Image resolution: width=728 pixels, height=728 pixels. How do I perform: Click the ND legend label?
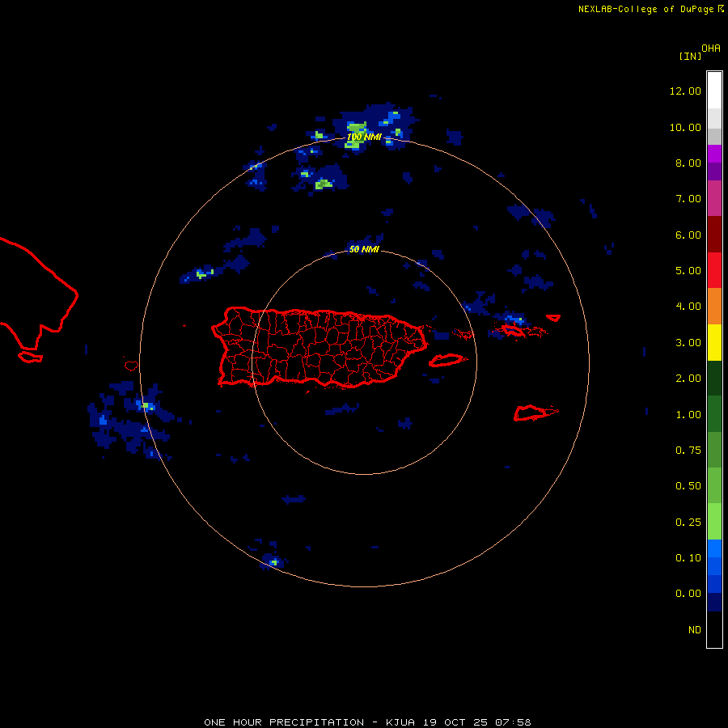[695, 630]
